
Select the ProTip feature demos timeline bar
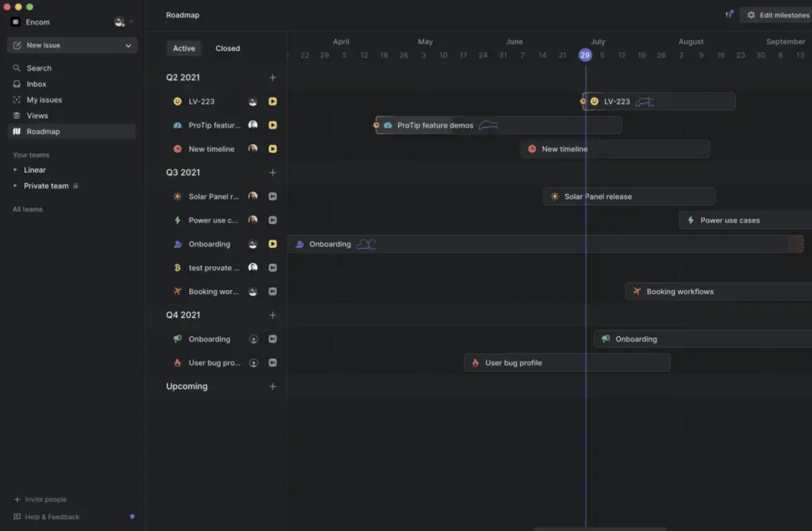(499, 125)
